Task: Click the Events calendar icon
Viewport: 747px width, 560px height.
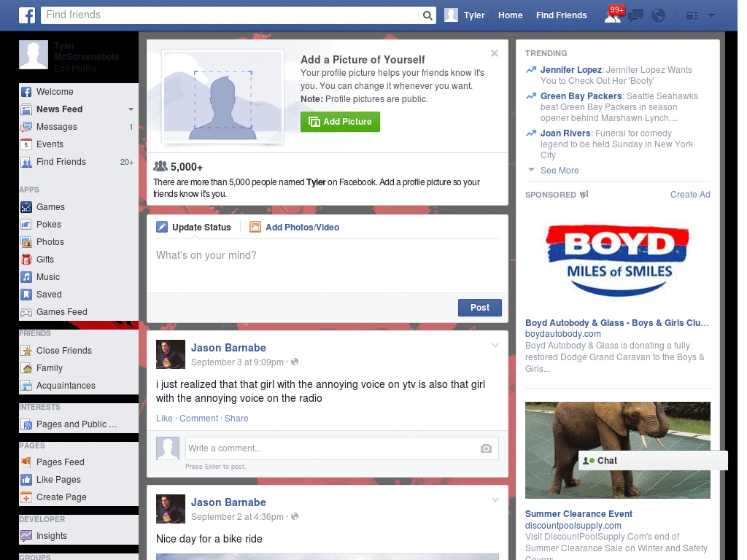Action: click(26, 144)
